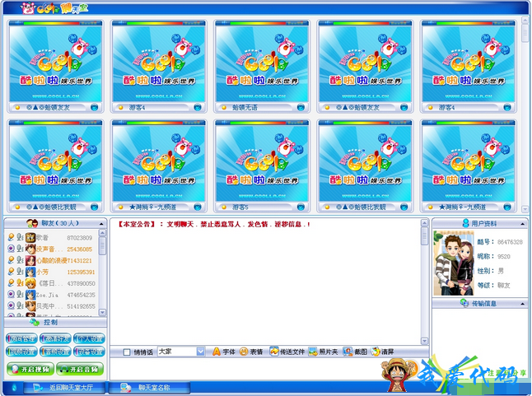Open the 大家 recipient dropdown
This screenshot has width=532, height=396.
200,352
